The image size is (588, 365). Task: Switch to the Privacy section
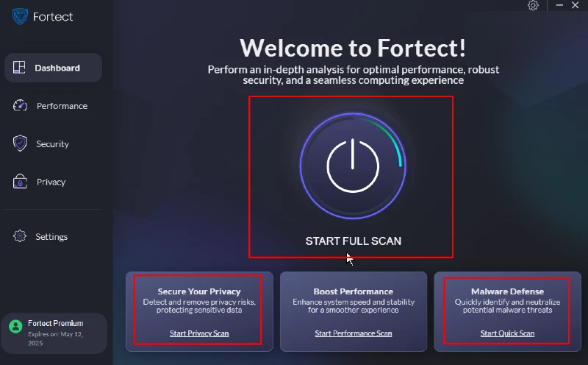point(53,182)
